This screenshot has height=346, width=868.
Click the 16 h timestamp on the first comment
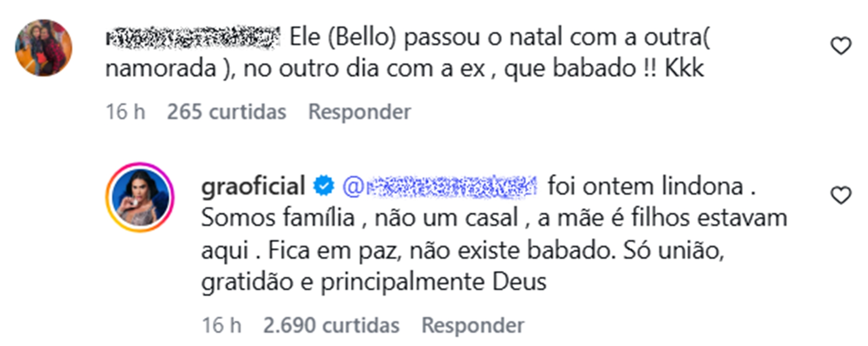click(125, 112)
